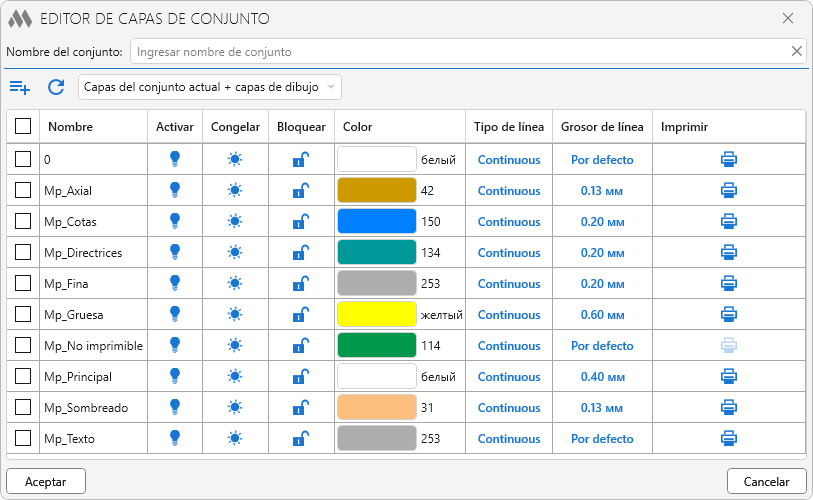813x500 pixels.
Task: Check the select-all checkbox in header
Action: click(23, 127)
